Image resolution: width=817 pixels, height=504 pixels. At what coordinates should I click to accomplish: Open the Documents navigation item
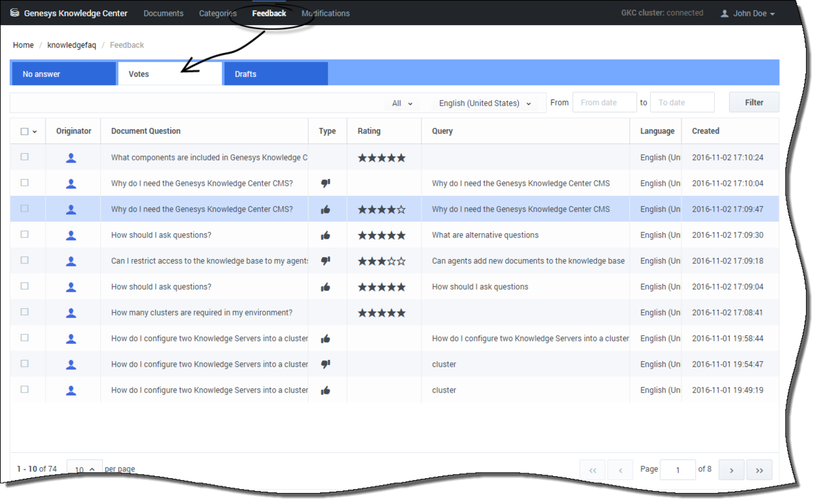[x=163, y=14]
